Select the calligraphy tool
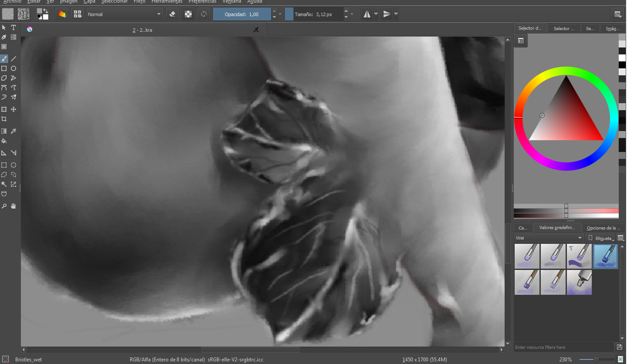The image size is (627, 364). (4, 37)
